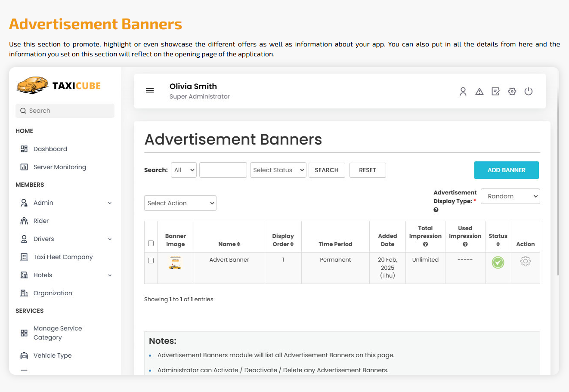Sort by Name column arrows

pos(238,244)
